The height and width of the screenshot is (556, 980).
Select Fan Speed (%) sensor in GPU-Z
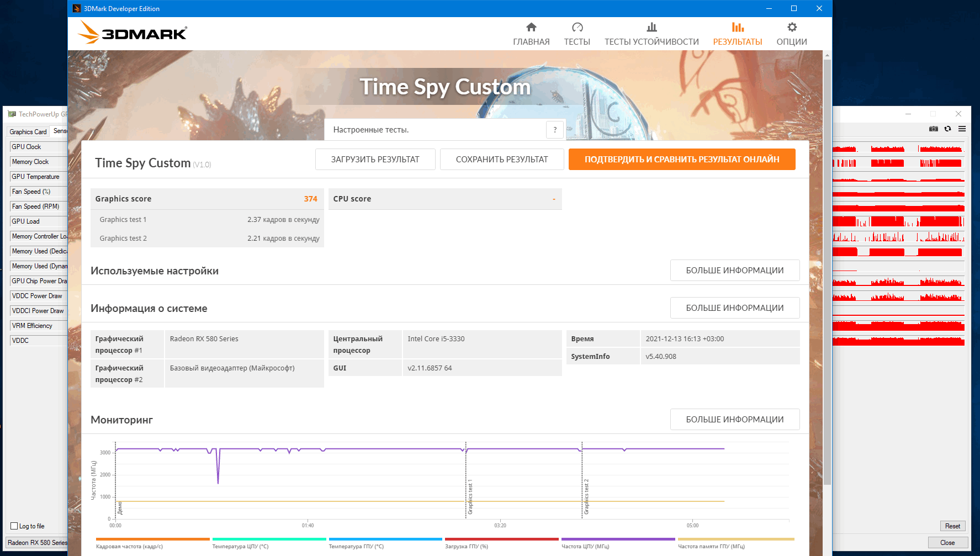point(39,192)
